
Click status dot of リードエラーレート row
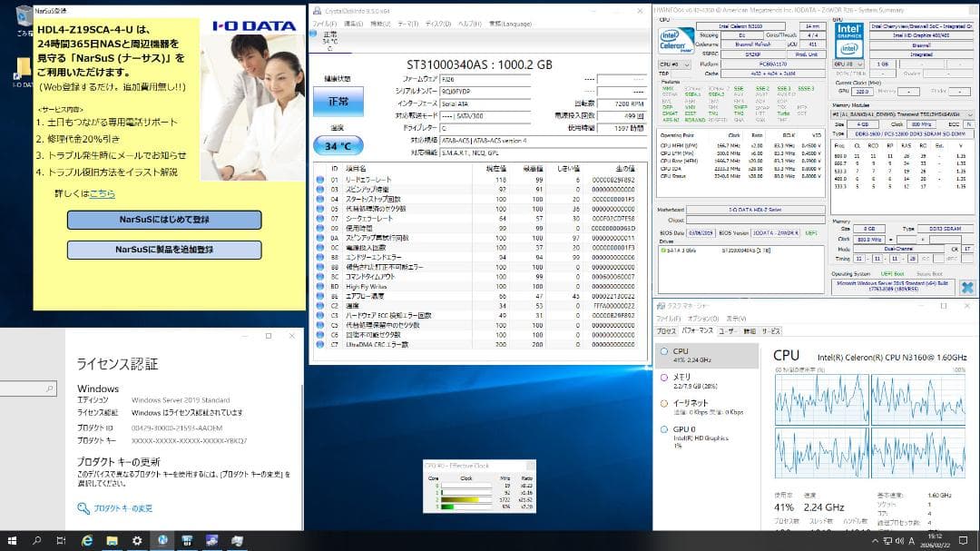tap(320, 180)
